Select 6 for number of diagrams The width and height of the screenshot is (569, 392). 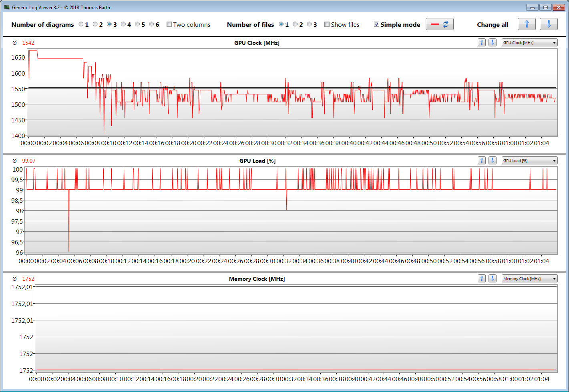[151, 24]
